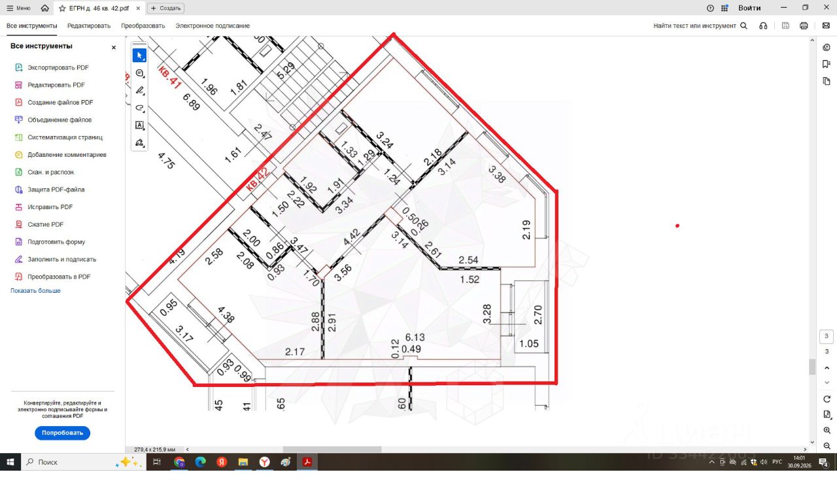Go to next page with down chevron
Viewport: 837px width, 504px height.
[x=827, y=382]
